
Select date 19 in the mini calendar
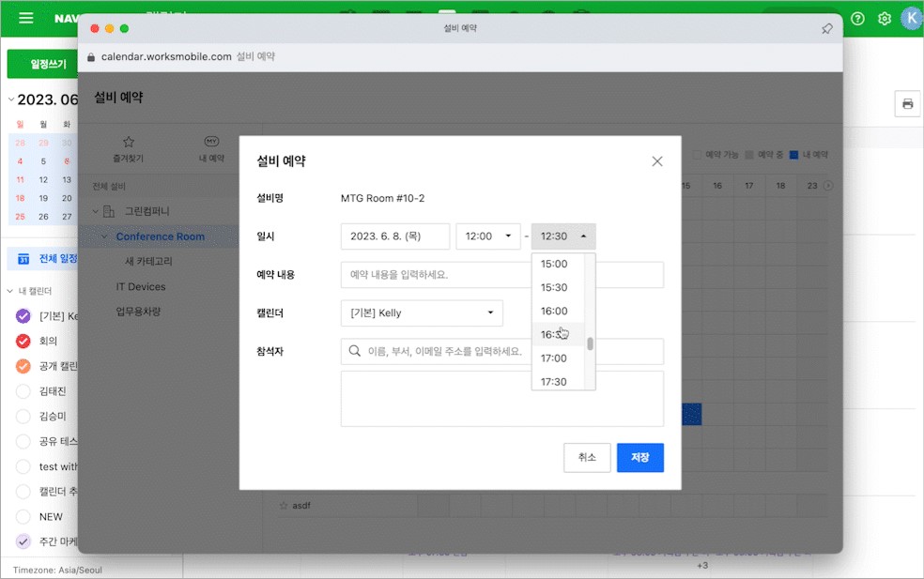click(x=43, y=199)
